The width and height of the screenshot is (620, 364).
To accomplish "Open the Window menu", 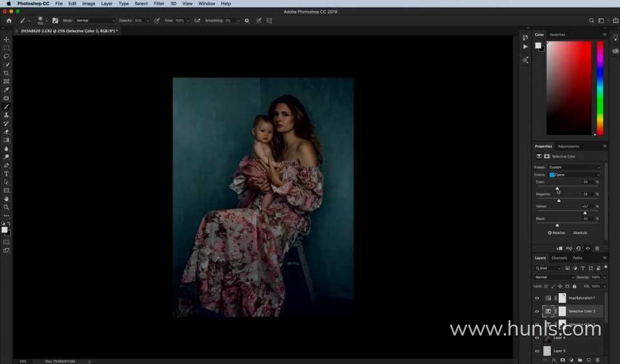I will tap(207, 4).
